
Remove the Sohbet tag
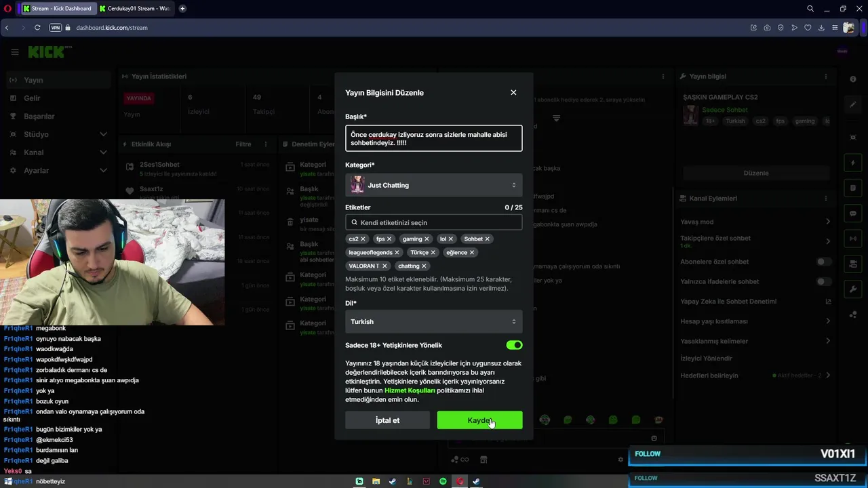487,239
